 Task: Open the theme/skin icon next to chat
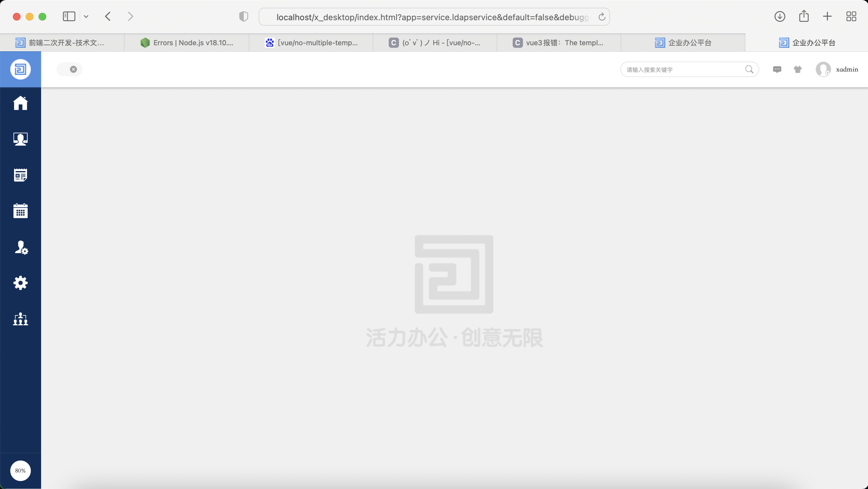click(x=798, y=69)
